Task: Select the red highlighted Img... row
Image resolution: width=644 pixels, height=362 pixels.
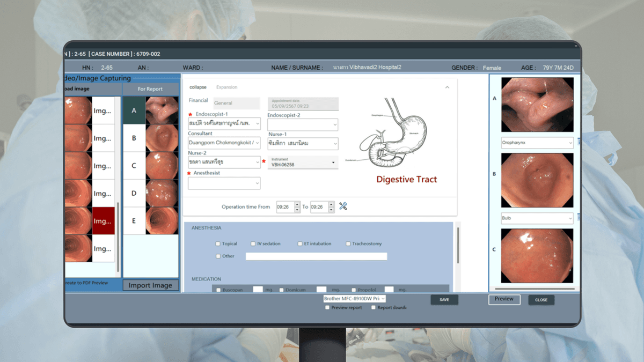Action: click(103, 221)
